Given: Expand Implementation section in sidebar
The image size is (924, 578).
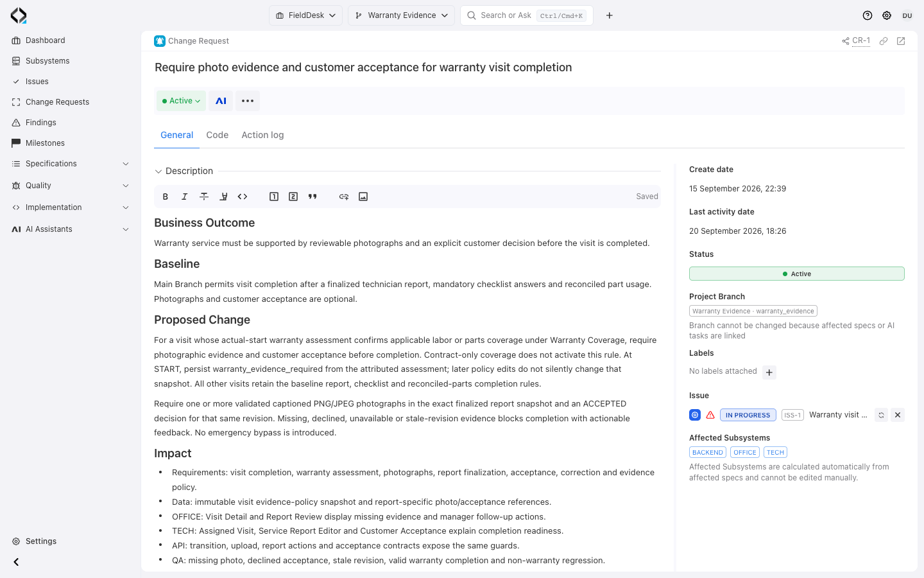Looking at the screenshot, I should (71, 207).
